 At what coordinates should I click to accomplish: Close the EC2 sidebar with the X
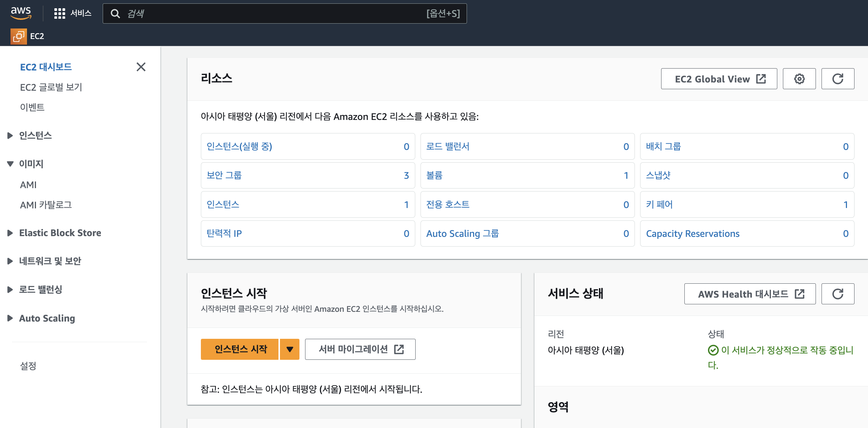coord(141,67)
